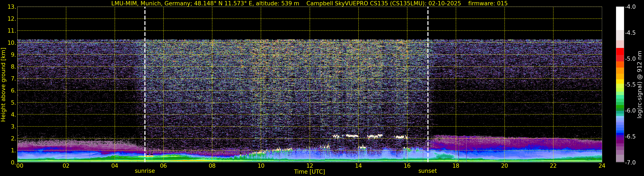Click the white dashed sunset line
Image resolution: width=644 pixels, height=176 pixels.
click(x=428, y=85)
